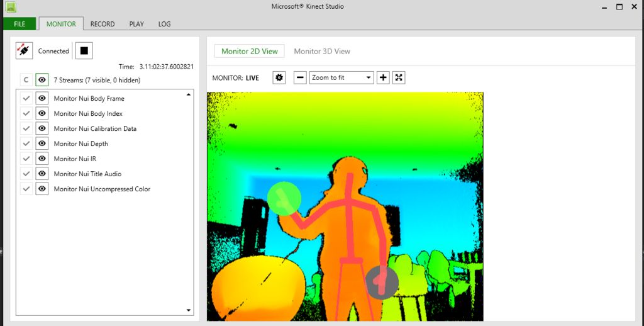Hide the Monitor Nui Body Index stream

tap(42, 113)
